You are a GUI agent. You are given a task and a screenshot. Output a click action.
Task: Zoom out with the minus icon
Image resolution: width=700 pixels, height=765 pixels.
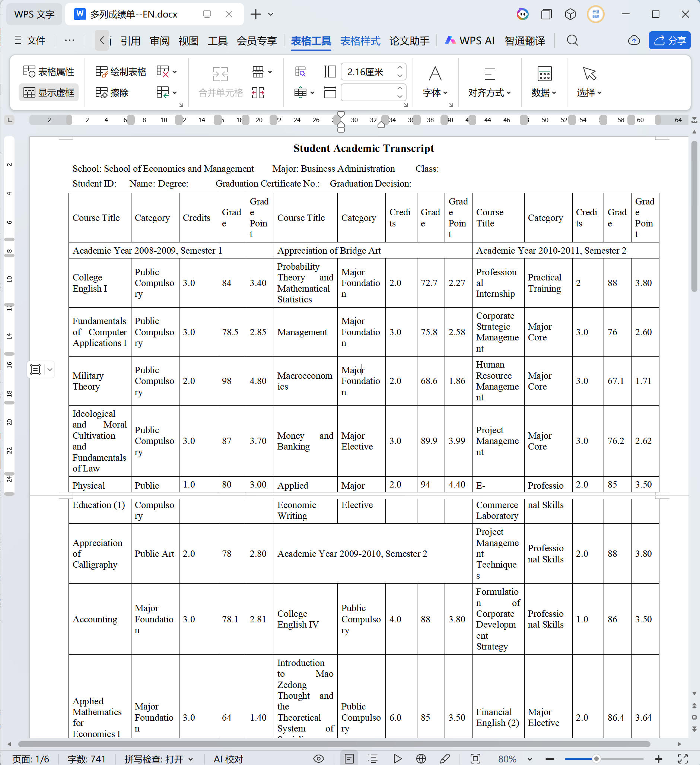coord(550,759)
